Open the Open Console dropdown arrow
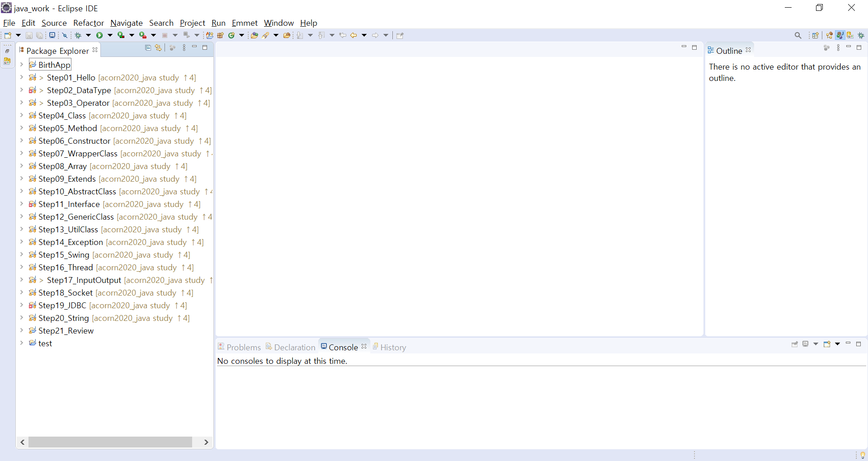Image resolution: width=868 pixels, height=461 pixels. click(x=837, y=344)
